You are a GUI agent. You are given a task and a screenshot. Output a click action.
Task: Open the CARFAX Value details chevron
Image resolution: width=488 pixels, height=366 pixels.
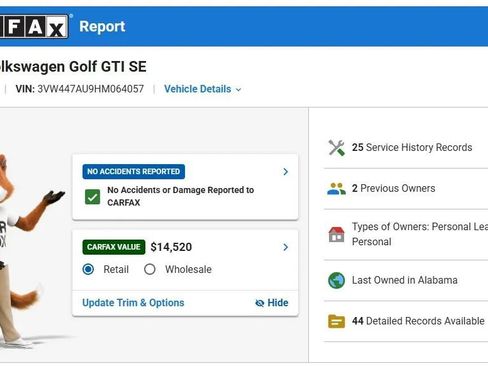285,247
